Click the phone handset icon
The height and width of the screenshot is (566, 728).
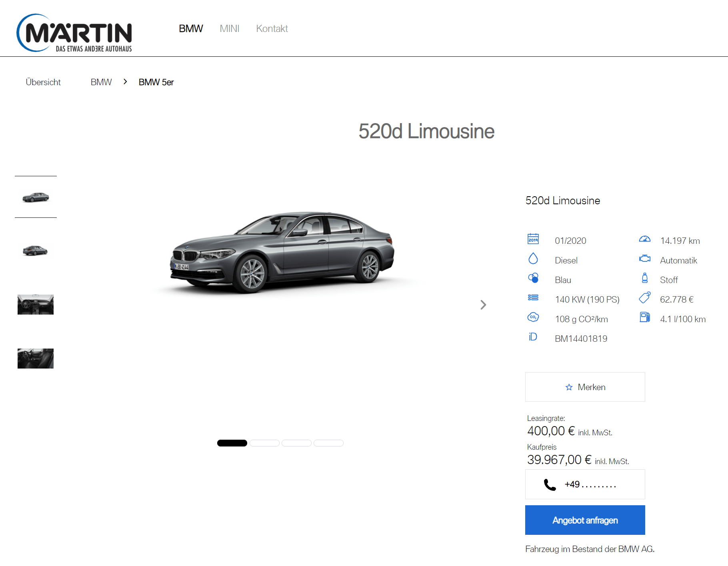click(550, 484)
